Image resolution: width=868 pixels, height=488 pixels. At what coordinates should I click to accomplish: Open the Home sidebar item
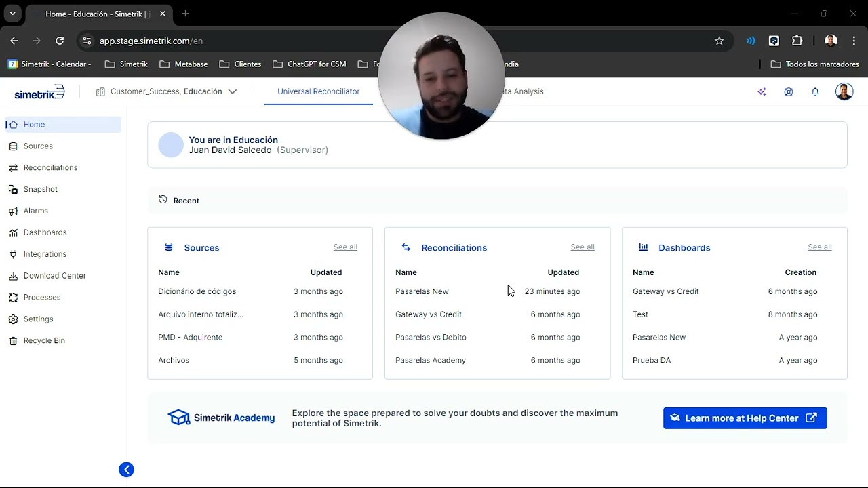[x=64, y=125]
